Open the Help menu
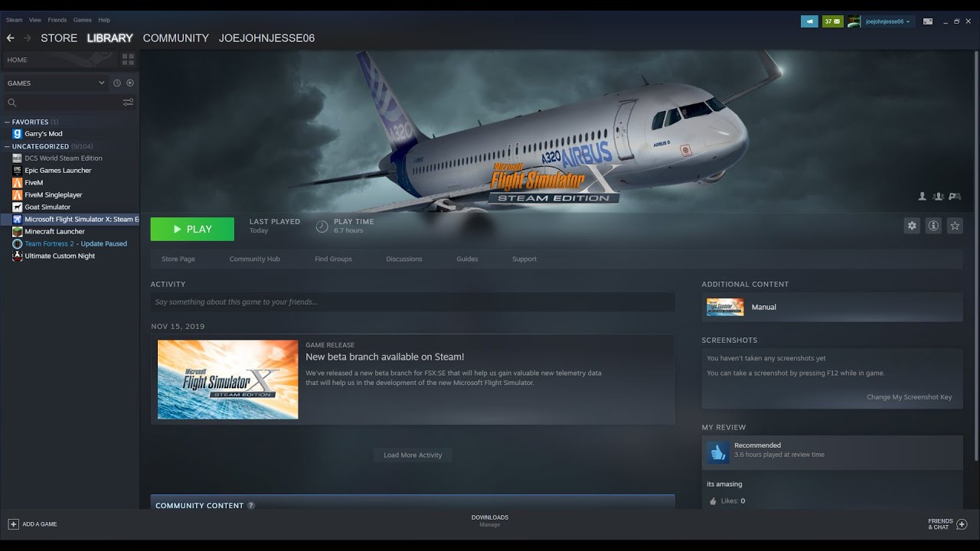 coord(104,20)
